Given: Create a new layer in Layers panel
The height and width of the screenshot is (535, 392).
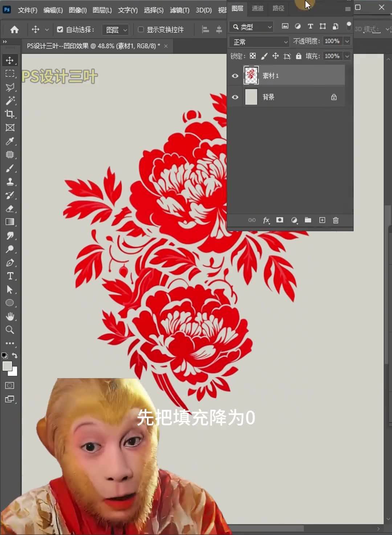Looking at the screenshot, I should click(322, 220).
